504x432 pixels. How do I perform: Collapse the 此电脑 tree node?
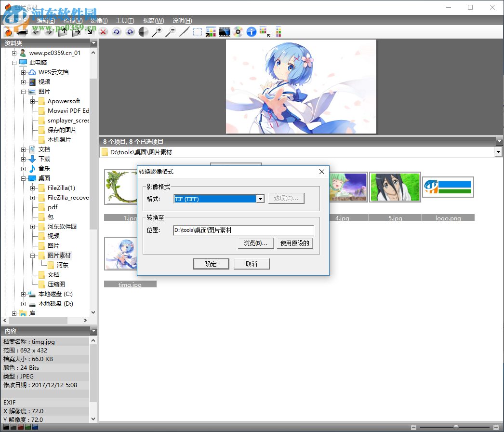coord(14,63)
